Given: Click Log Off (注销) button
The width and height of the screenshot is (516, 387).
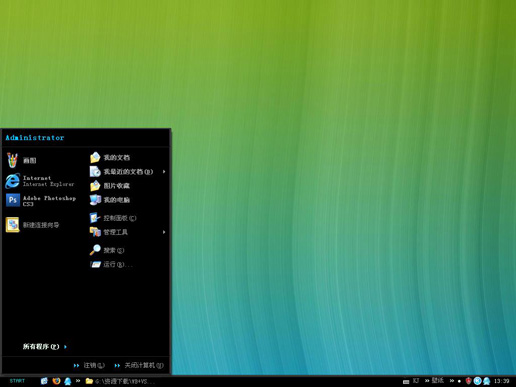Looking at the screenshot, I should 89,365.
